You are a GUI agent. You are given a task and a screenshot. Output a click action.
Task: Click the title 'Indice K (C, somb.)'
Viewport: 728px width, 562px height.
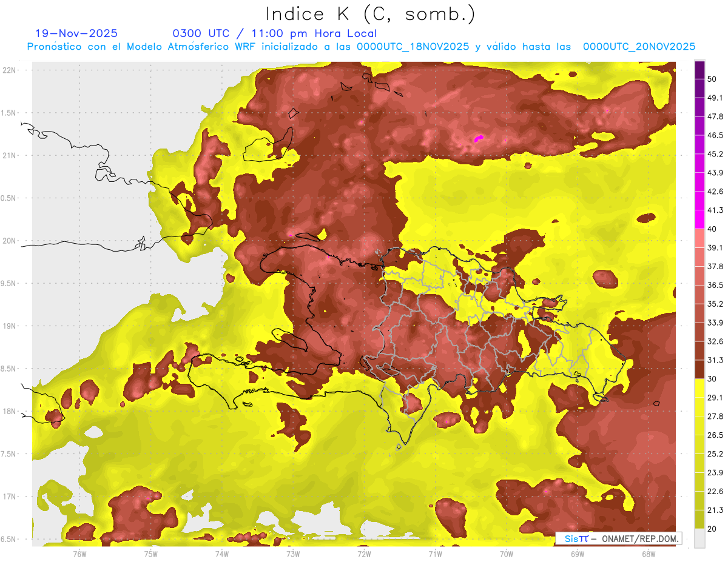(x=370, y=15)
